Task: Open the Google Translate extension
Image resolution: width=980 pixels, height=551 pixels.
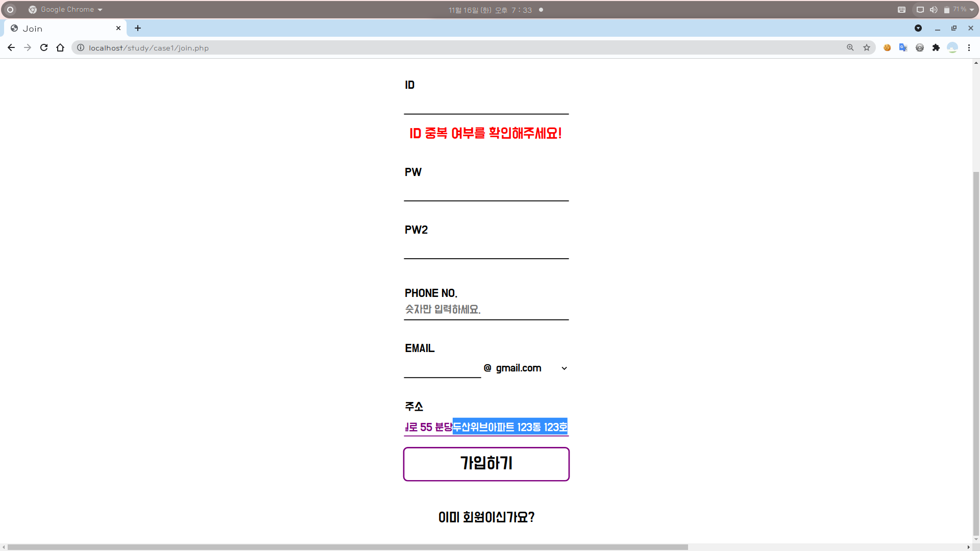Action: coord(903,47)
